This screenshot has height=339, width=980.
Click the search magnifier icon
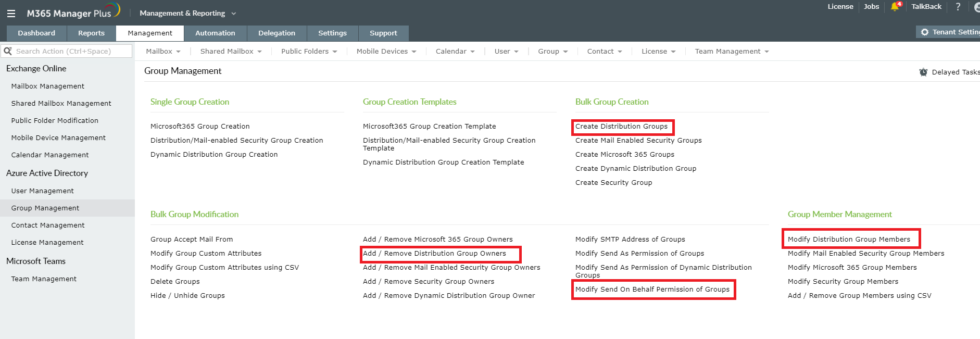point(8,51)
